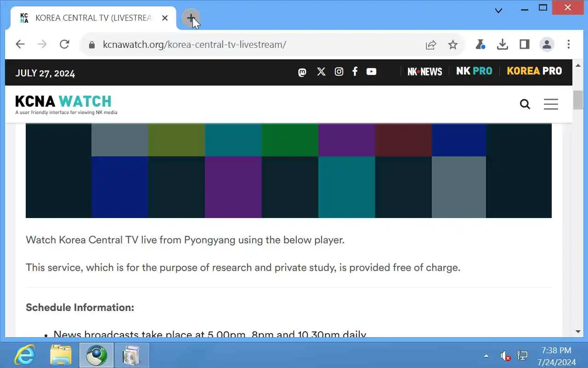
Task: Open Chrome Labs flask icon
Action: pos(480,44)
